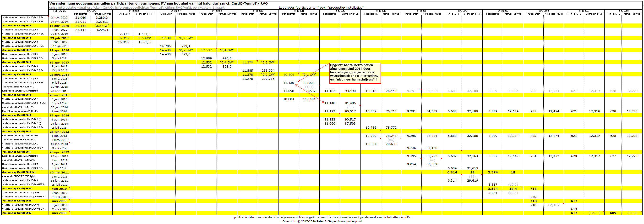Click the Vermogen value 3.280,3

point(102,17)
